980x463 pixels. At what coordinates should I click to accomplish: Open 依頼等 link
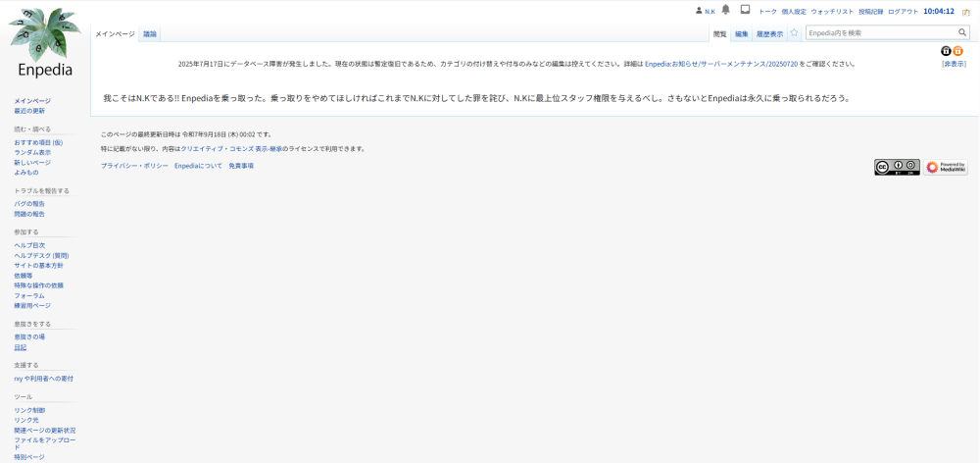pyautogui.click(x=24, y=276)
